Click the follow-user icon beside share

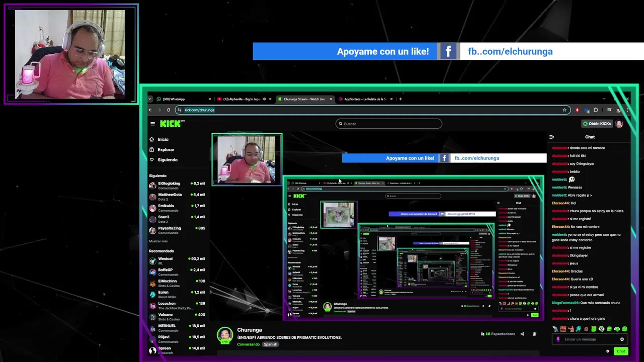pyautogui.click(x=534, y=334)
